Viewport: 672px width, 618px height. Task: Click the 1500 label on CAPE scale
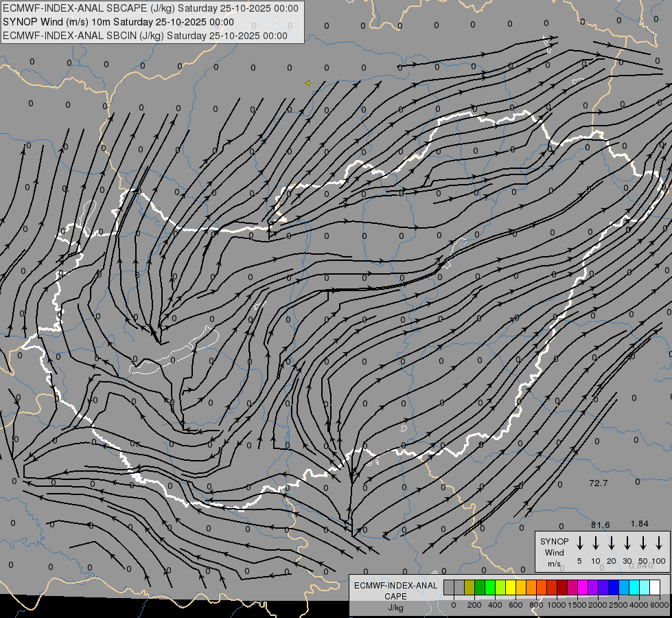577,605
